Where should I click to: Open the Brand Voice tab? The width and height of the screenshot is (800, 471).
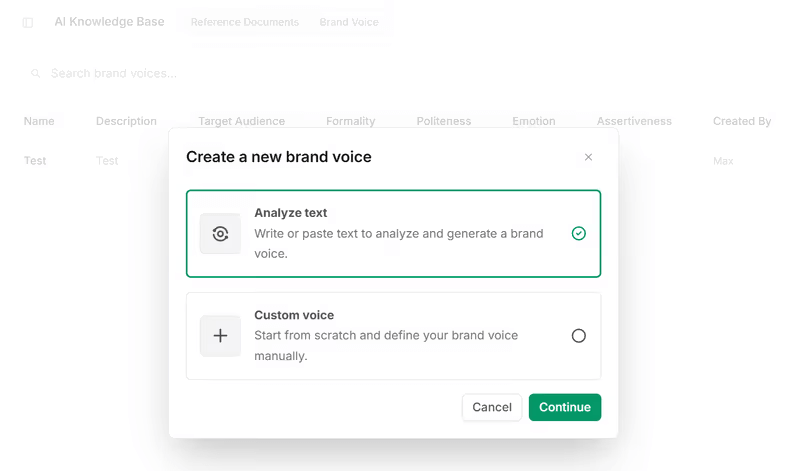pyautogui.click(x=349, y=22)
